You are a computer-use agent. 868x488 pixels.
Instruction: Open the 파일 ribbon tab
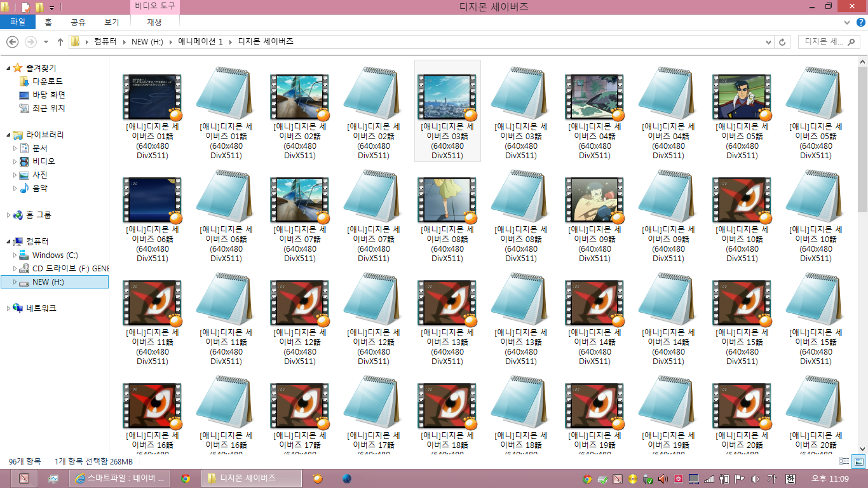pyautogui.click(x=18, y=22)
